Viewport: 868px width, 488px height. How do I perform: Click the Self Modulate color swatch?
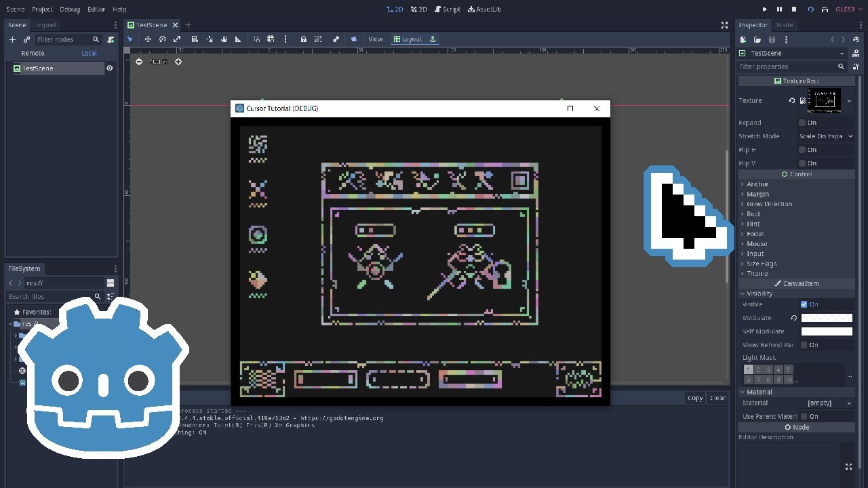[827, 331]
